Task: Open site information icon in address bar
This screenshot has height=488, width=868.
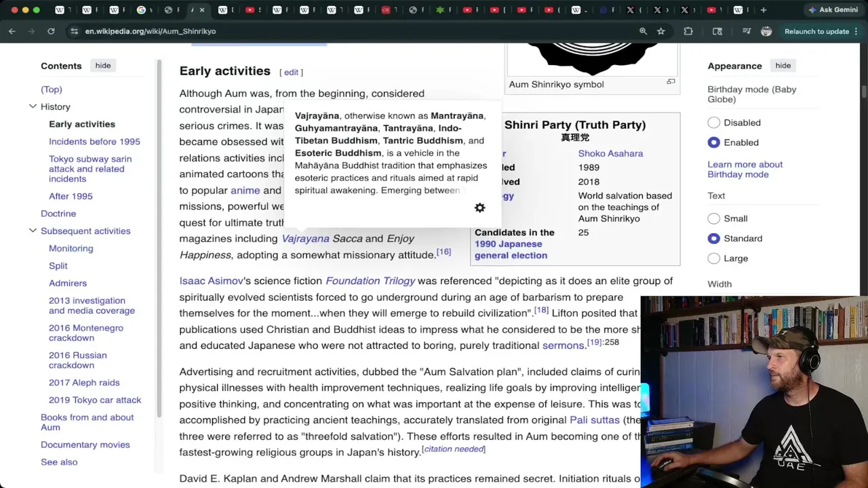Action: pos(74,31)
